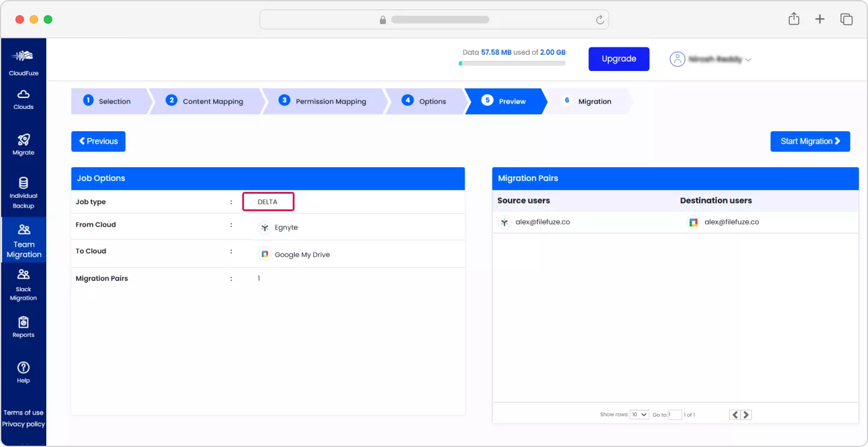The height and width of the screenshot is (447, 868).
Task: Click the Migration Pairs count 1
Action: click(x=259, y=279)
